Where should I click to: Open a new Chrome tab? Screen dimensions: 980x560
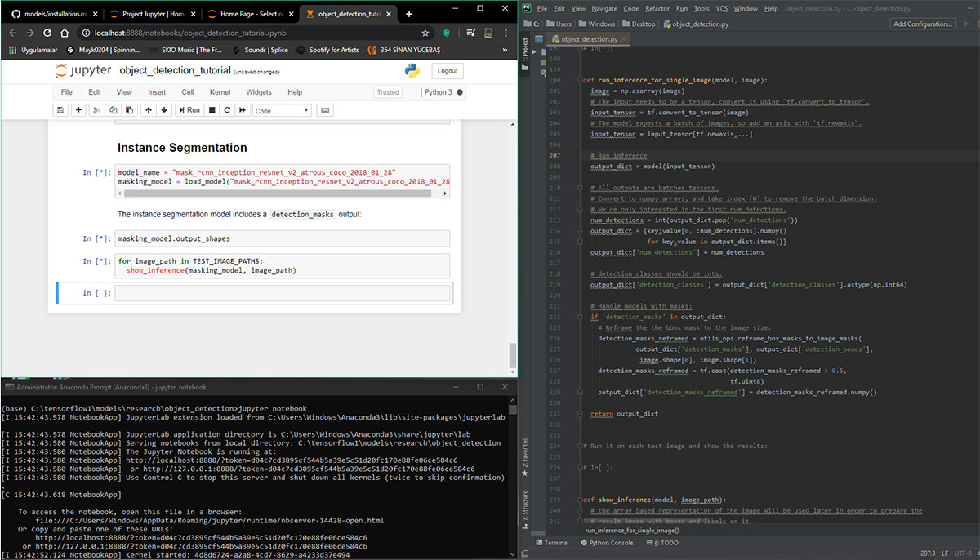click(x=409, y=14)
